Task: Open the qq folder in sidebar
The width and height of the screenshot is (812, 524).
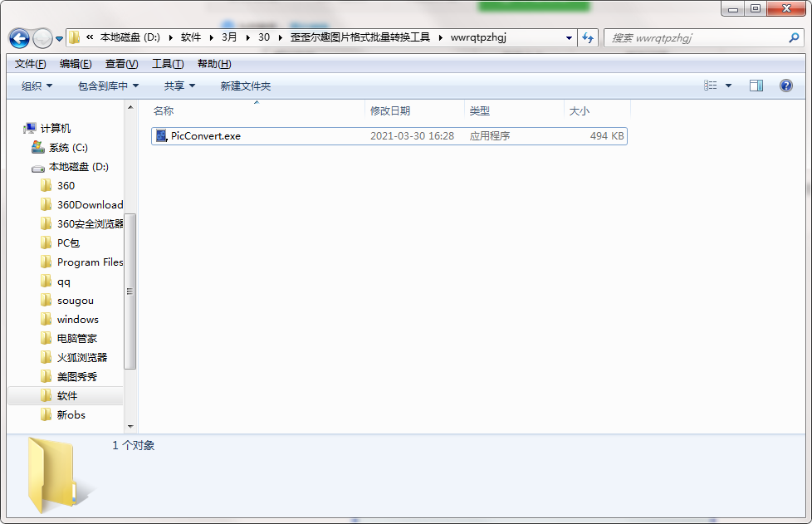Action: (64, 282)
